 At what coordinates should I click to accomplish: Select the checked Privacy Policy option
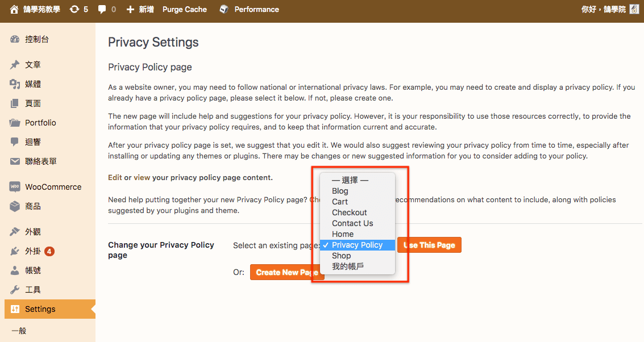(x=357, y=245)
